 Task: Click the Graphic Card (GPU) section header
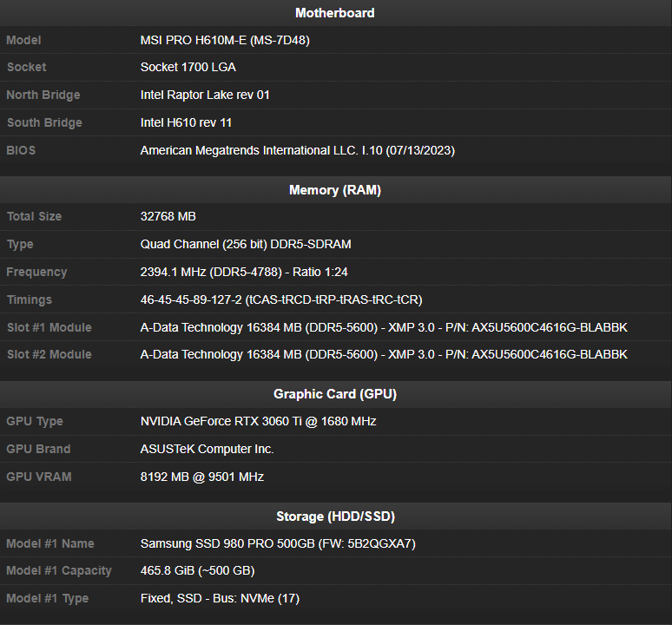tap(335, 394)
